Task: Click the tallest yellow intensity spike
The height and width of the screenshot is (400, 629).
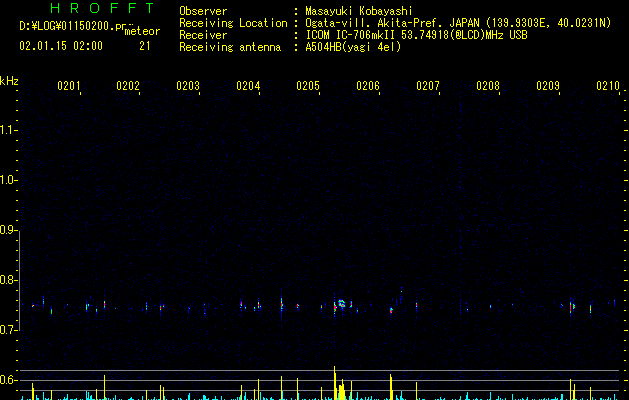Action: click(x=335, y=382)
